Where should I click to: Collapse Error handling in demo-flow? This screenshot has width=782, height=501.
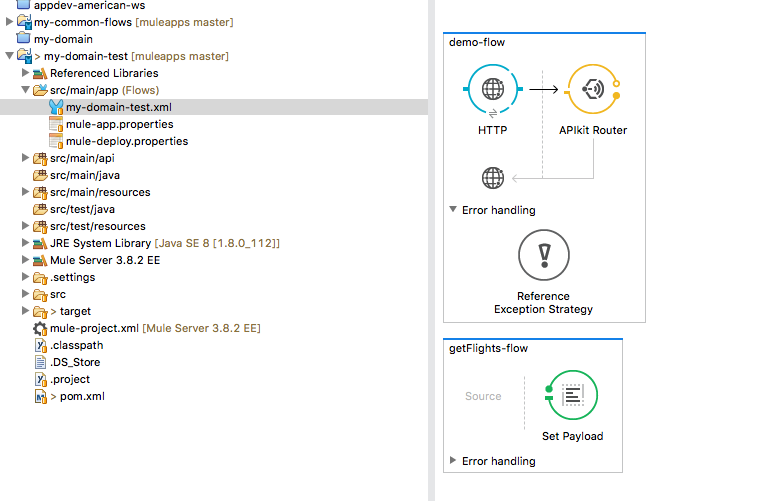coord(453,209)
